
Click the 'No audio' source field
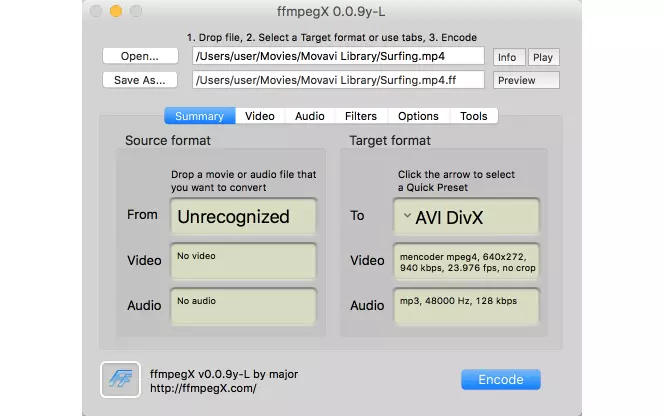(x=243, y=306)
